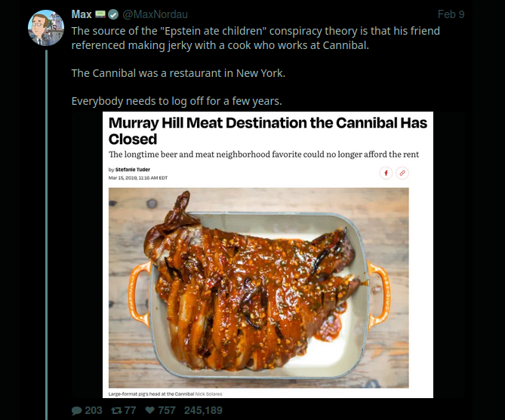505x420 pixels.
Task: Click the 203 replies count
Action: pos(94,411)
